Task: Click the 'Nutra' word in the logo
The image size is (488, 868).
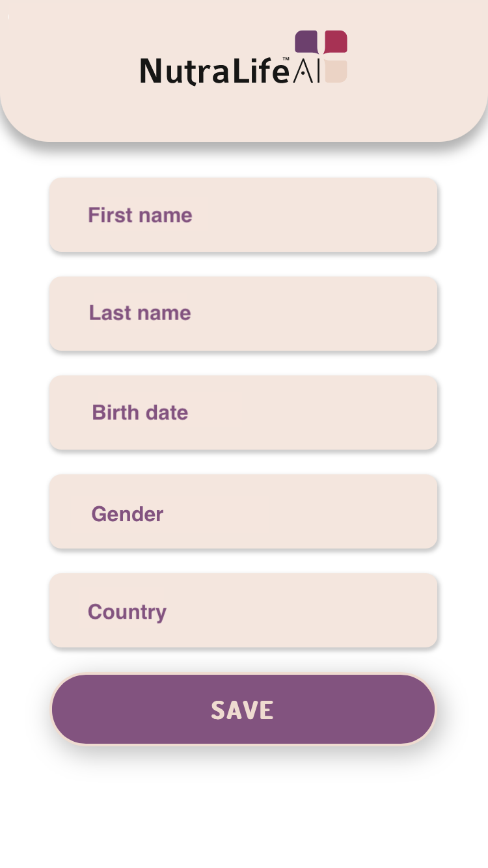Action: [185, 71]
